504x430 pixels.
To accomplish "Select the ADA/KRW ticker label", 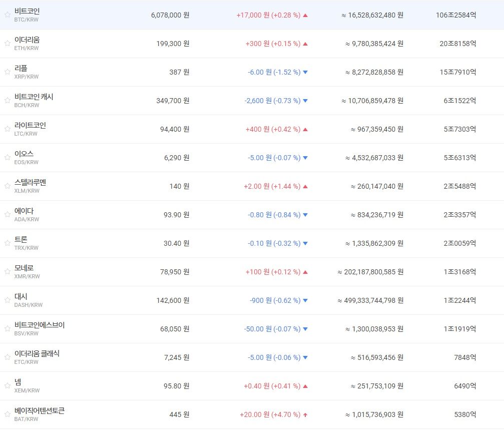I will pyautogui.click(x=27, y=219).
